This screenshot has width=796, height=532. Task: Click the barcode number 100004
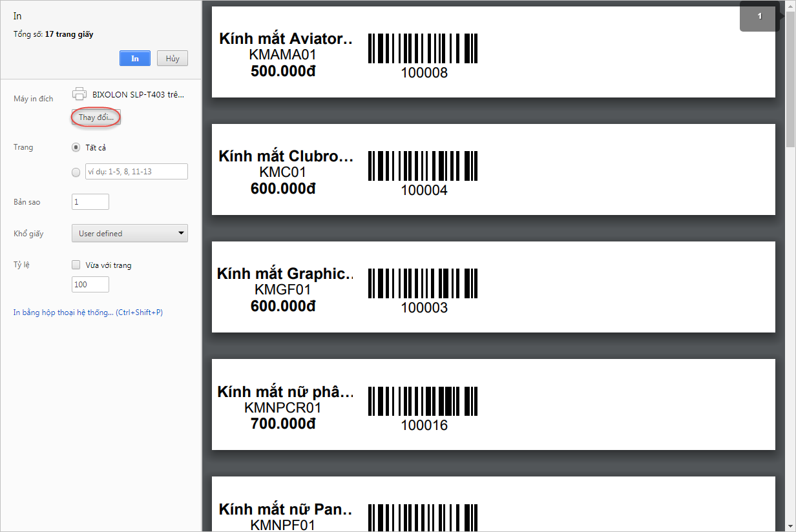coord(424,190)
